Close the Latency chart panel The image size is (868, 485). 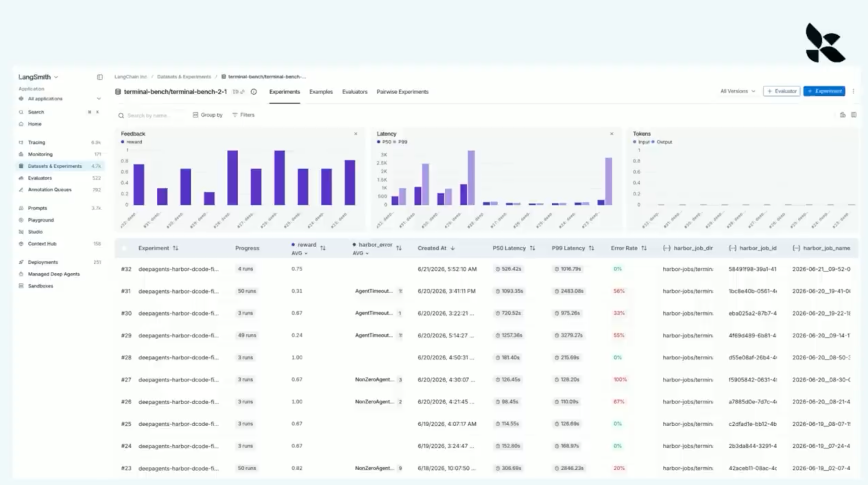pos(612,134)
